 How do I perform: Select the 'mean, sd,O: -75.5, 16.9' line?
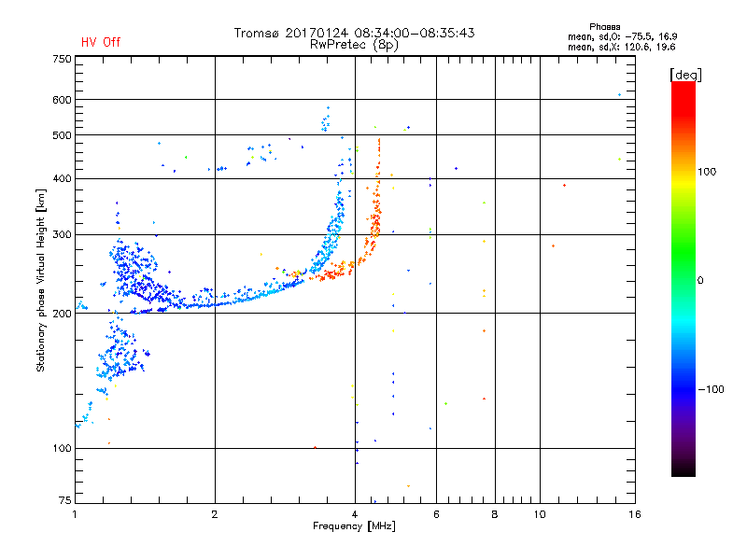(x=622, y=36)
